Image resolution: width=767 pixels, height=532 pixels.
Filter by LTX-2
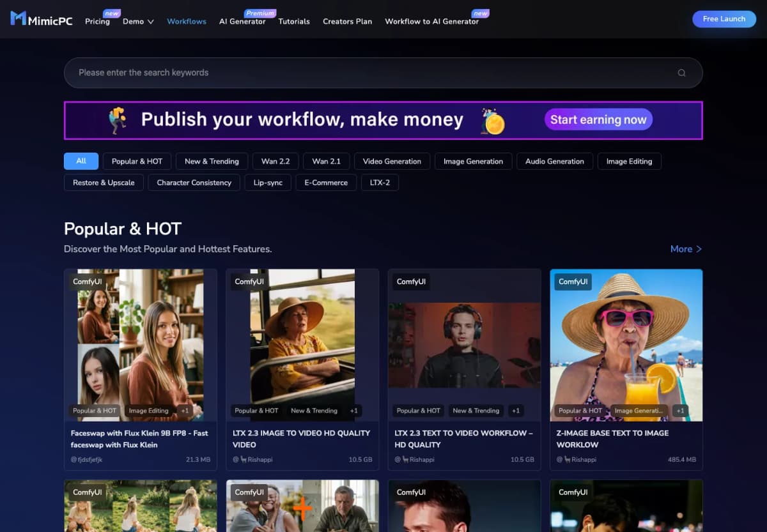coord(380,183)
